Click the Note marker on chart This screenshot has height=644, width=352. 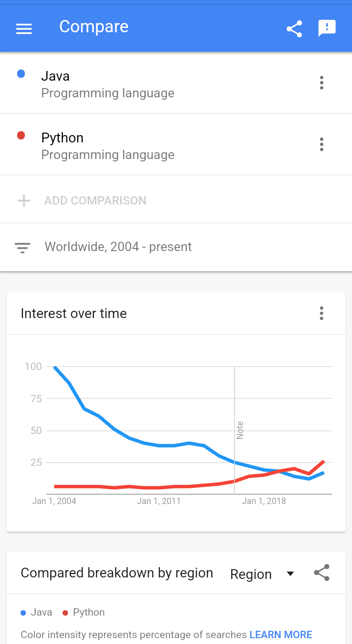click(x=240, y=430)
